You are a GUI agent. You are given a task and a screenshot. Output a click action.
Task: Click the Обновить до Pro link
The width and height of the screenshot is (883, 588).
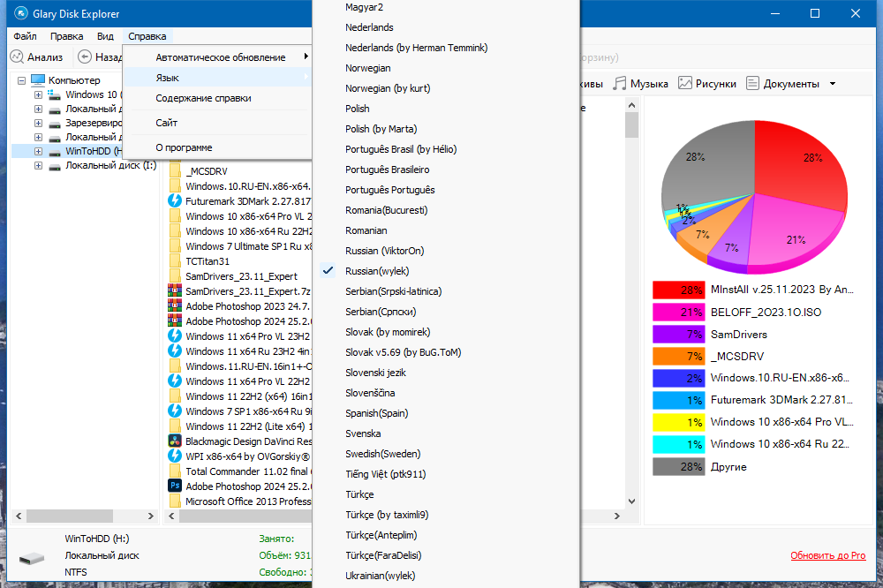[828, 555]
